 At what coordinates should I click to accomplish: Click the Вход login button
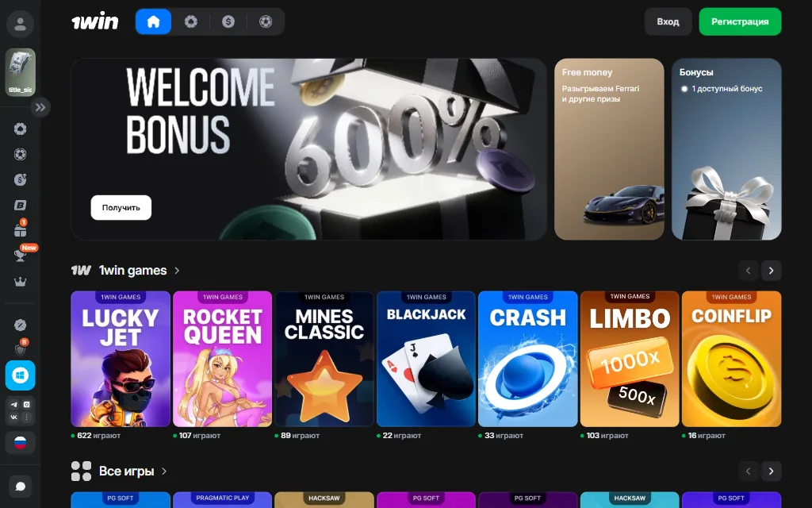[x=668, y=21]
